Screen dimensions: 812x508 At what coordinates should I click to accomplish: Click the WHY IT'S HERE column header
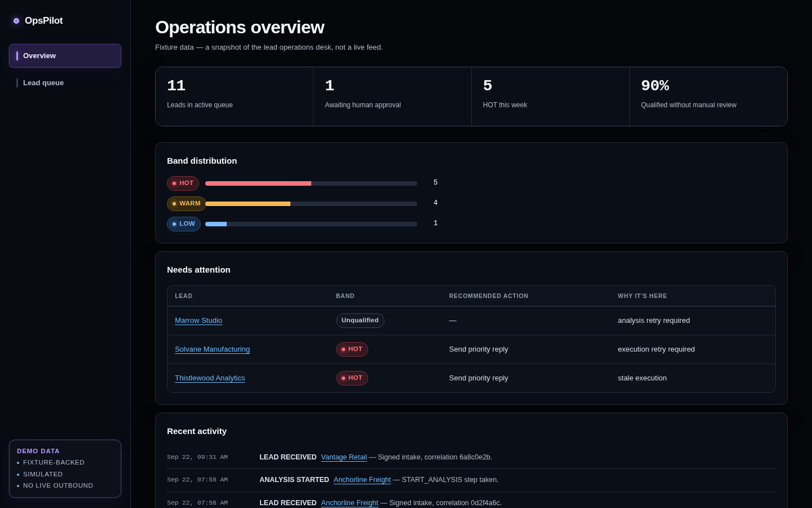click(x=642, y=296)
